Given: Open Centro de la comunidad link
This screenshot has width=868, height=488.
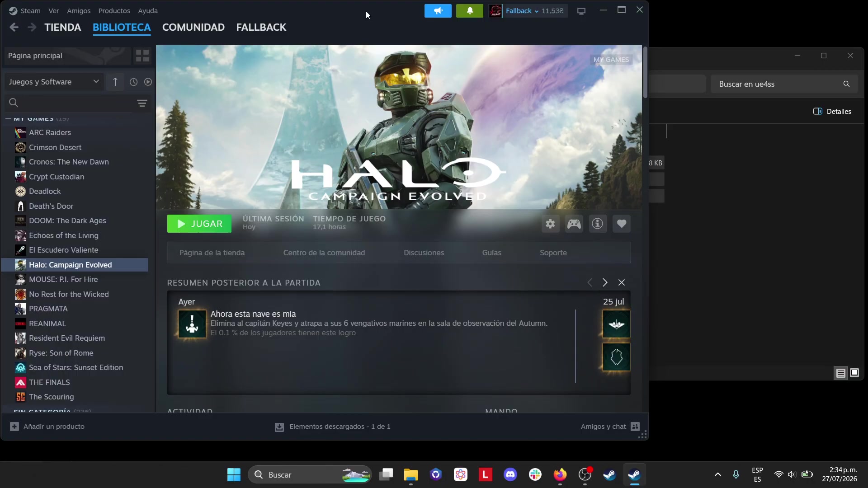Looking at the screenshot, I should [x=324, y=253].
